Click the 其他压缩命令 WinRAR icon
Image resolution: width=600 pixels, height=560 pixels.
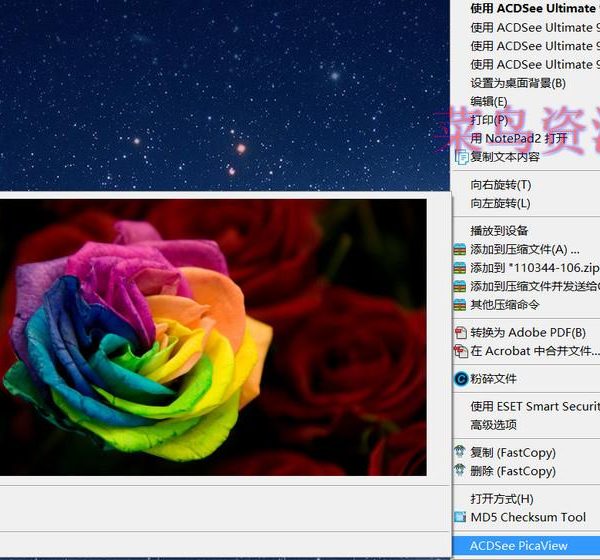pos(460,305)
